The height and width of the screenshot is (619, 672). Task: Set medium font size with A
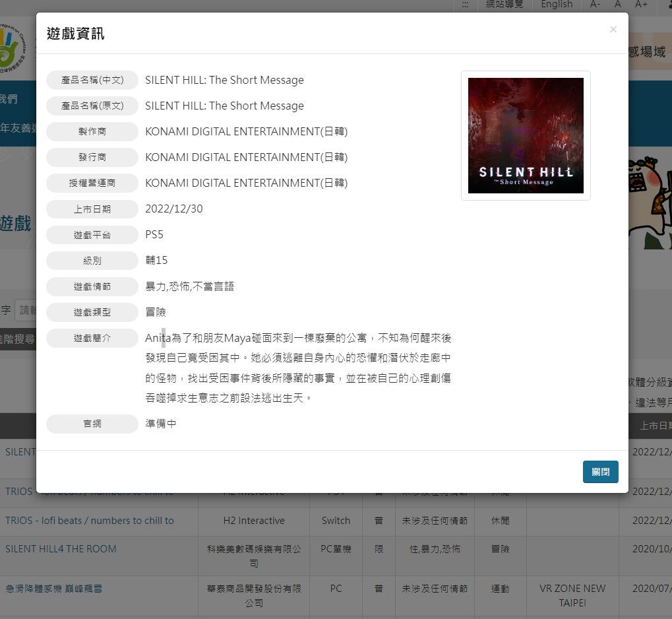click(x=617, y=5)
